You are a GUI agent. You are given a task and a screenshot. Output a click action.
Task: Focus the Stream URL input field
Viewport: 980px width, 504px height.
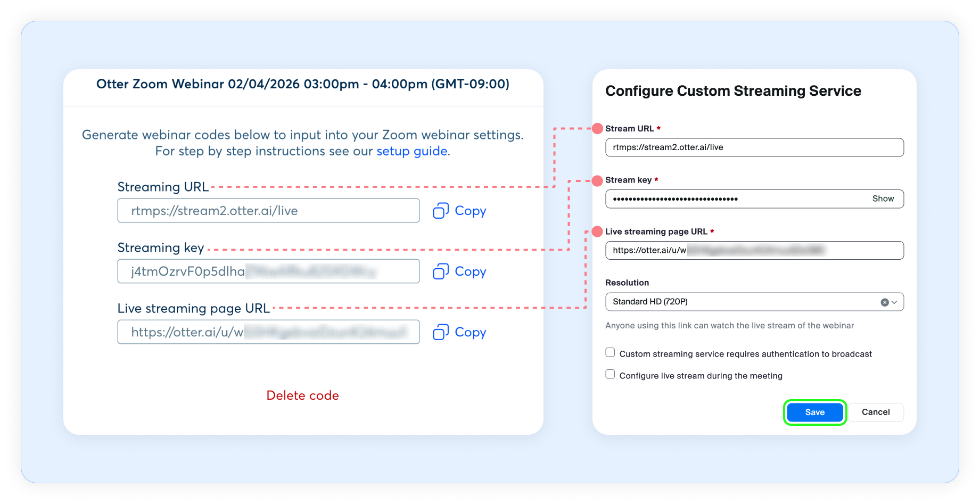coord(754,147)
